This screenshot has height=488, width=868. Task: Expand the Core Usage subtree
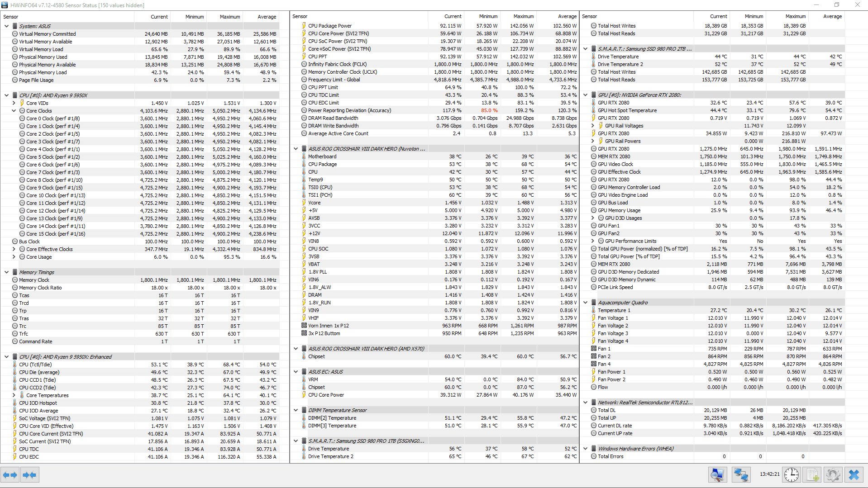[14, 257]
